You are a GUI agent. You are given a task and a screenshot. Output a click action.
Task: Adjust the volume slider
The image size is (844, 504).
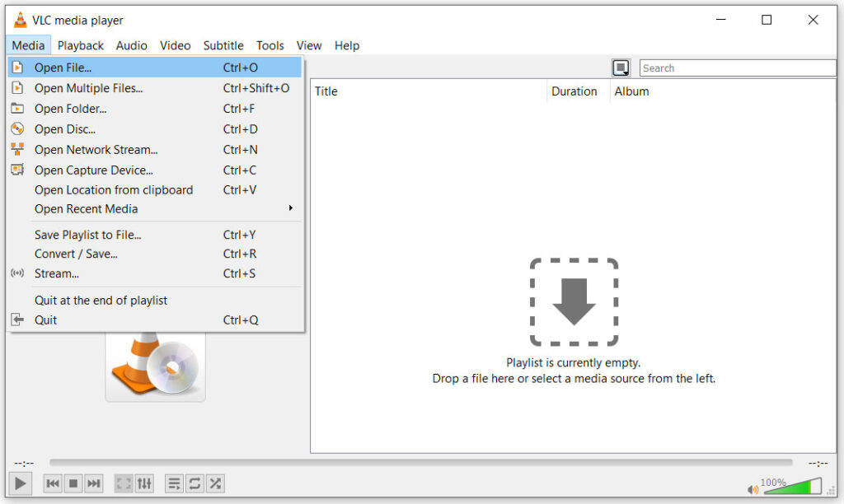click(792, 486)
